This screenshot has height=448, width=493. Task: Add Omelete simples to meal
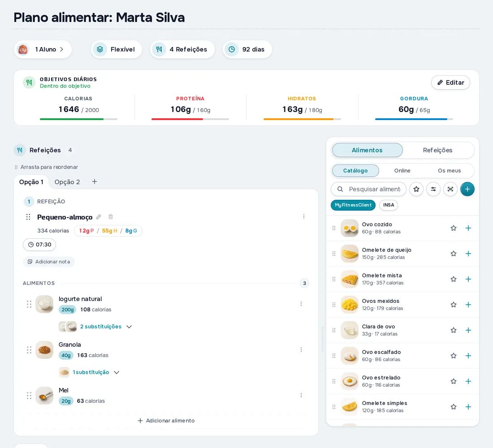click(x=468, y=406)
